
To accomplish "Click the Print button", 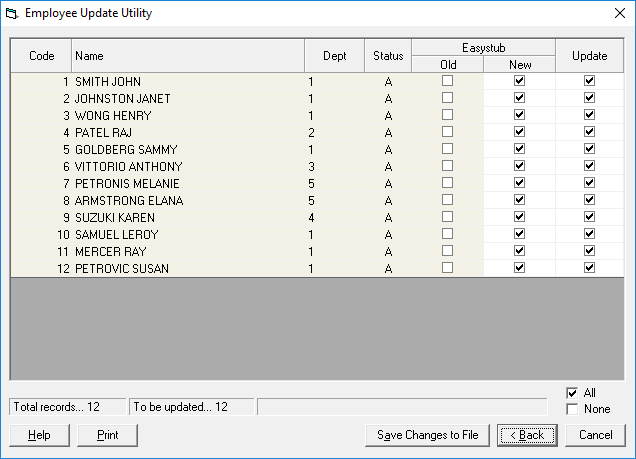I will (107, 435).
